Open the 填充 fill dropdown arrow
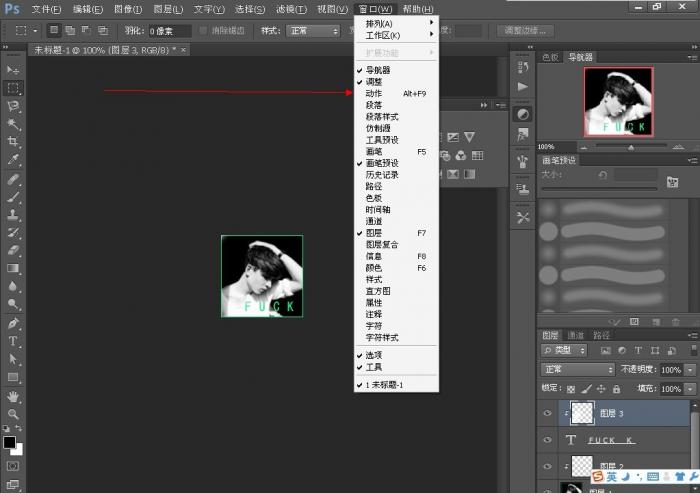Screen dimensions: 700x493 pos(691,389)
